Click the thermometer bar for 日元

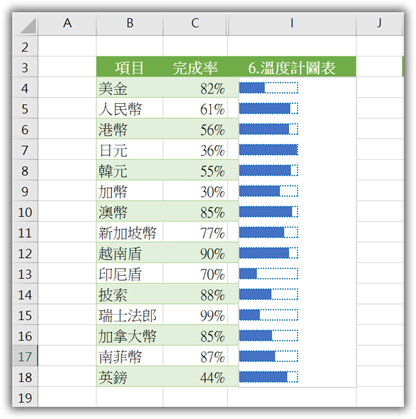tap(268, 150)
